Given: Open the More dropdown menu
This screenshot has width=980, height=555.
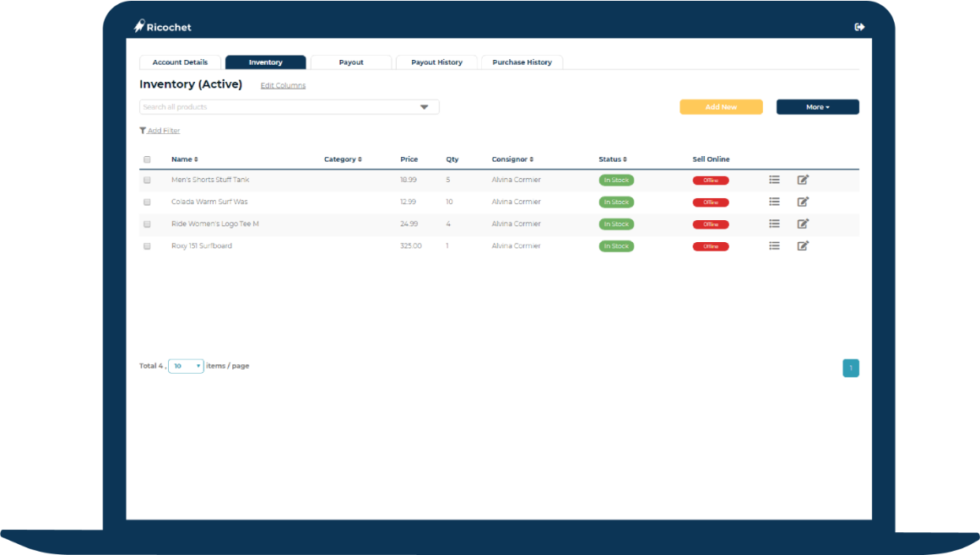Looking at the screenshot, I should pos(817,107).
